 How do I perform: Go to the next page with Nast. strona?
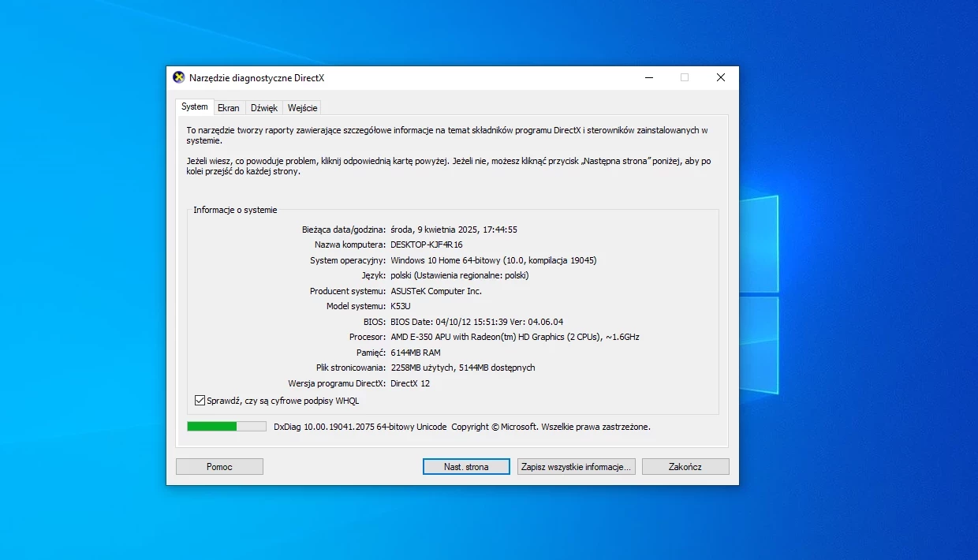click(x=466, y=467)
